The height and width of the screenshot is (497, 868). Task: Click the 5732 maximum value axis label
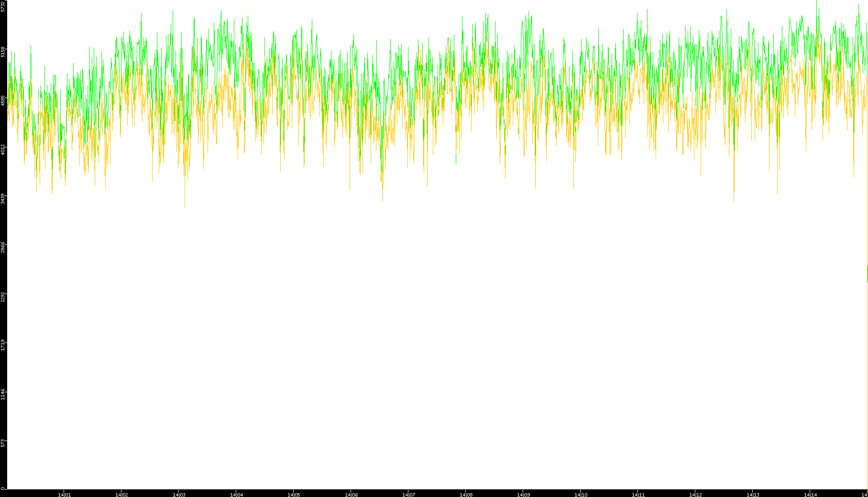3,6
